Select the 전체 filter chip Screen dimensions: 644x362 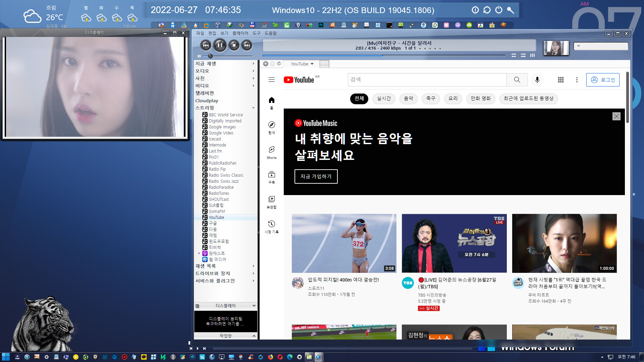[x=359, y=99]
